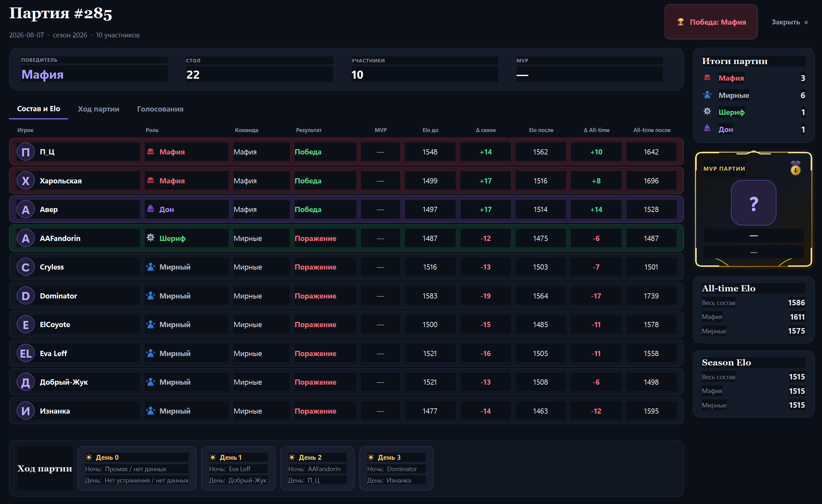Viewport: 822px width, 504px height.
Task: Select the Состав и Elo tab
Action: click(x=38, y=109)
